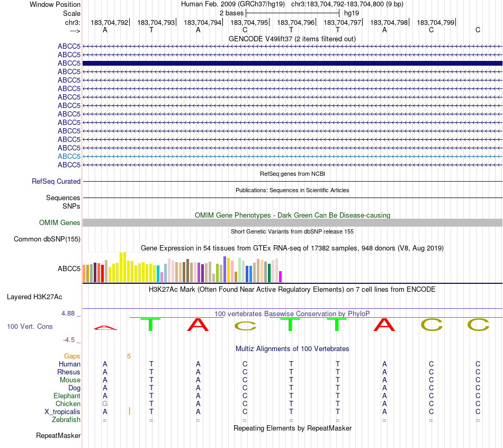Open Gene Expression in 54 tissues GTEx title
The height and width of the screenshot is (448, 503).
292,248
